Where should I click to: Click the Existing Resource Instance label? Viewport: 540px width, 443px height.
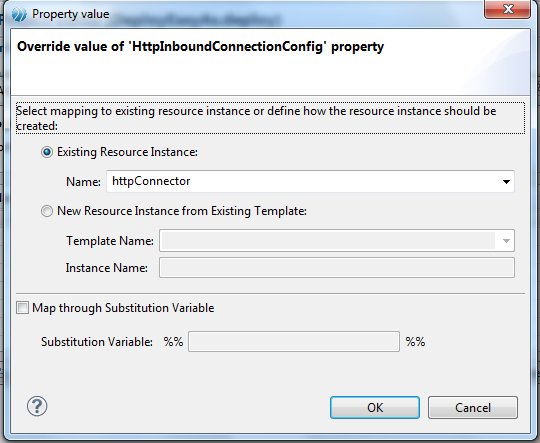point(127,152)
